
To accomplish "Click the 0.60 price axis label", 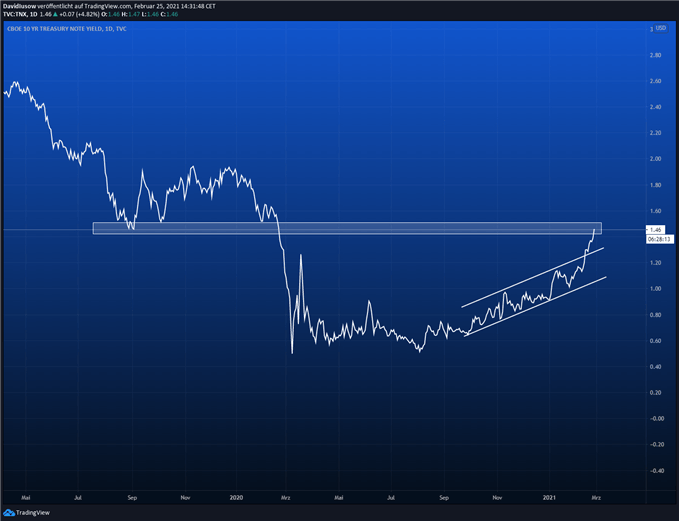I will click(655, 341).
